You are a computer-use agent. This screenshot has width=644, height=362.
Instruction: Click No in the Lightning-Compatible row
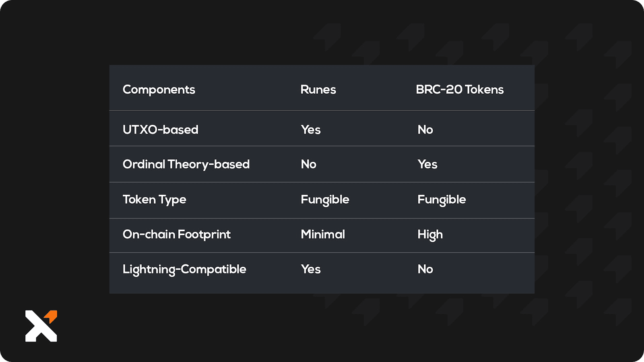(425, 269)
